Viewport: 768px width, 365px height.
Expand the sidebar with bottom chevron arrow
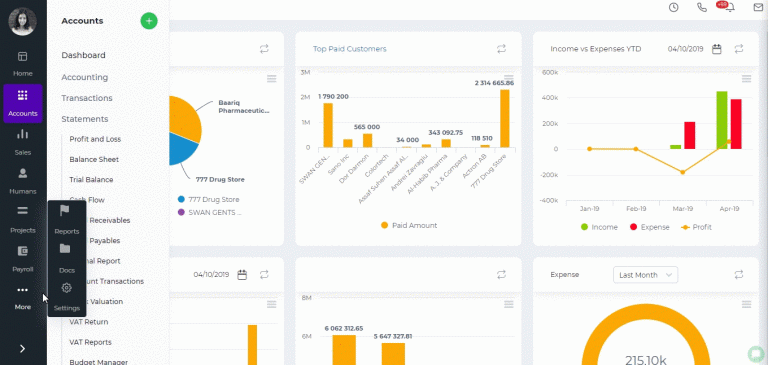coord(23,349)
